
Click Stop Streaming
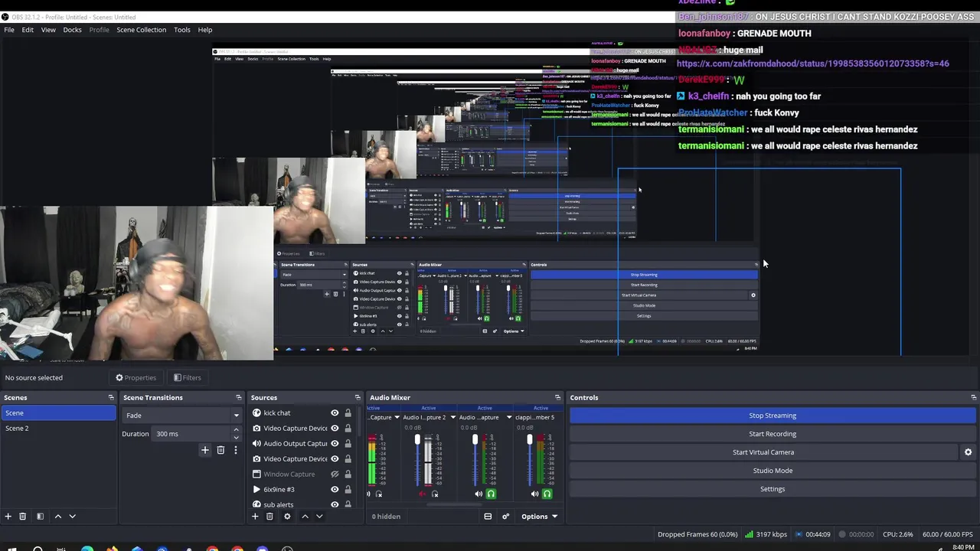pos(773,416)
